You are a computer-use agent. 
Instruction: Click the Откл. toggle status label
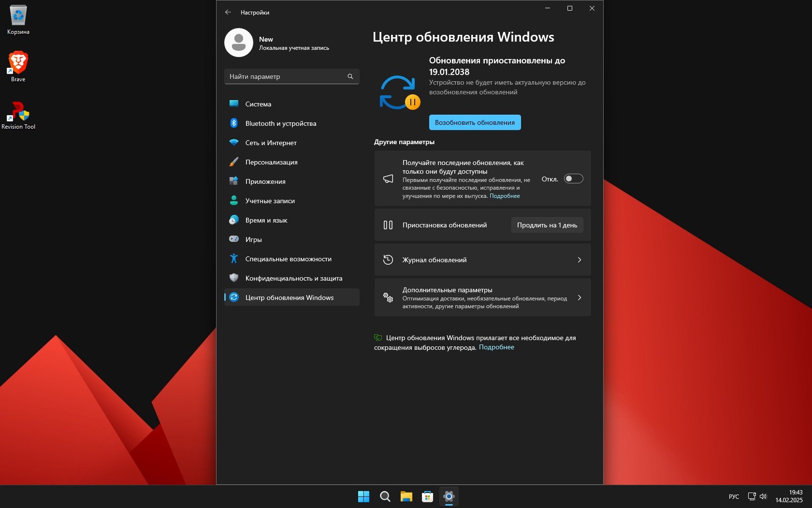coord(550,179)
